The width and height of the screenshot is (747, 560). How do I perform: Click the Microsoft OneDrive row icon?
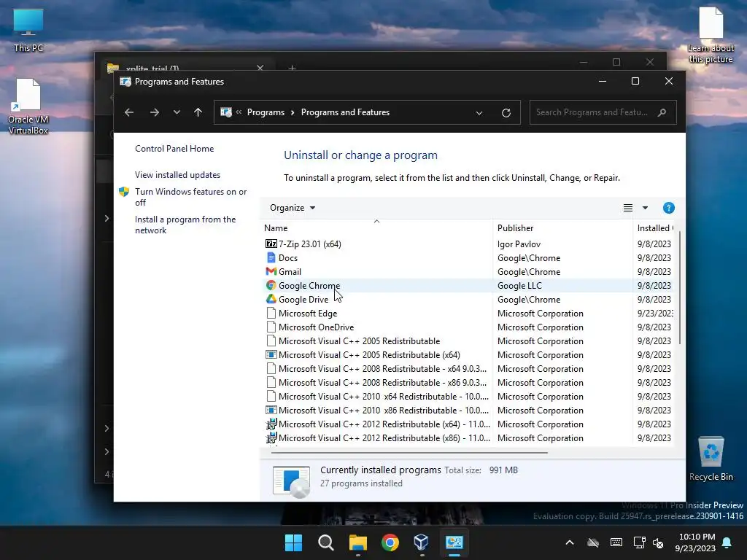(x=271, y=327)
